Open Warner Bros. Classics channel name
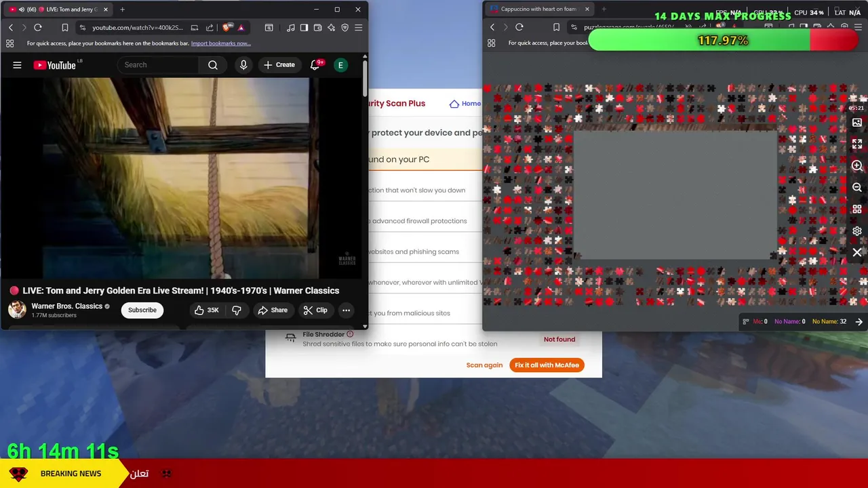Image resolution: width=868 pixels, height=488 pixels. tap(67, 306)
